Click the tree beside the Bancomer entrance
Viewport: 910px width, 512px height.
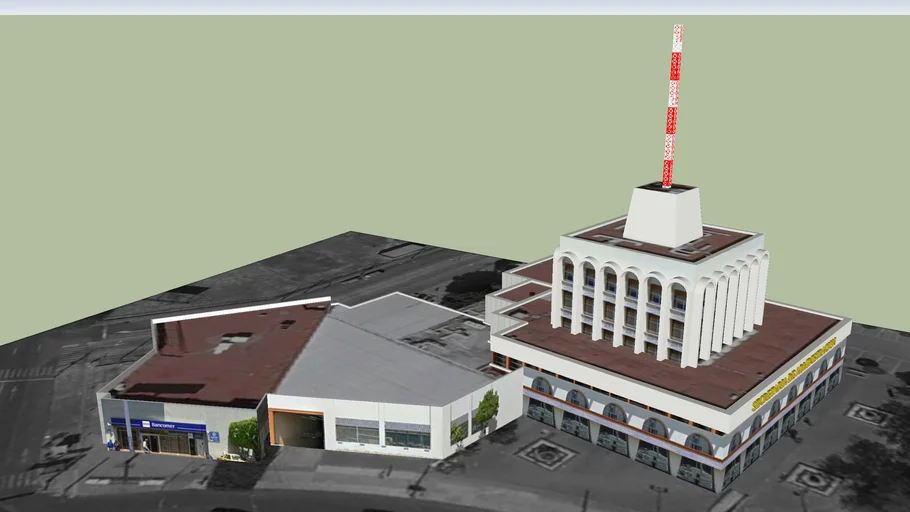pos(244,435)
